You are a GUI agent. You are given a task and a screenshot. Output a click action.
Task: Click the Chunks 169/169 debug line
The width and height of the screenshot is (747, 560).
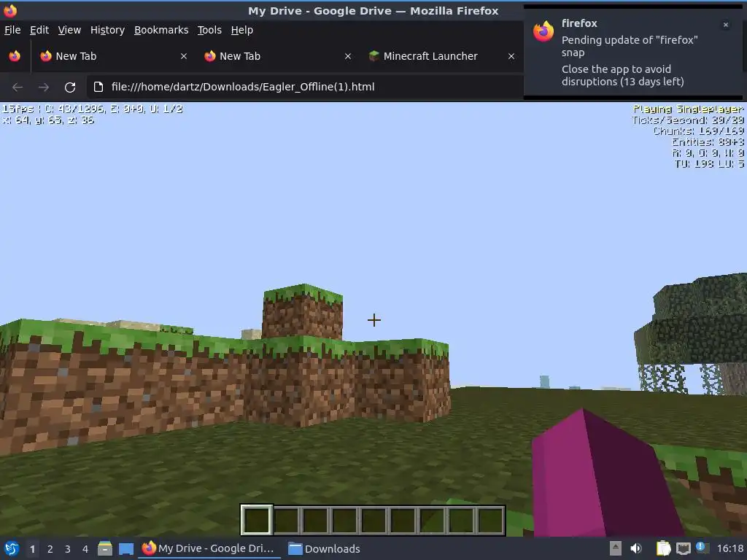tap(698, 131)
